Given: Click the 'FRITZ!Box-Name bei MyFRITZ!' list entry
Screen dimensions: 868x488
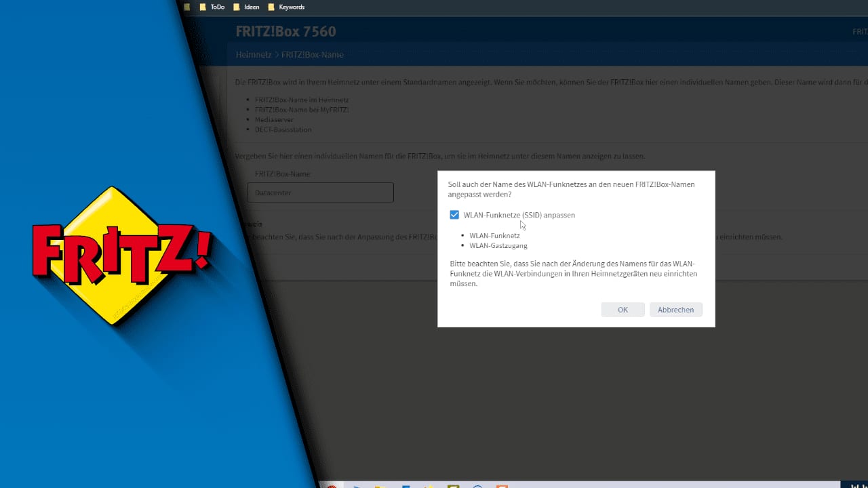Looking at the screenshot, I should (x=302, y=110).
